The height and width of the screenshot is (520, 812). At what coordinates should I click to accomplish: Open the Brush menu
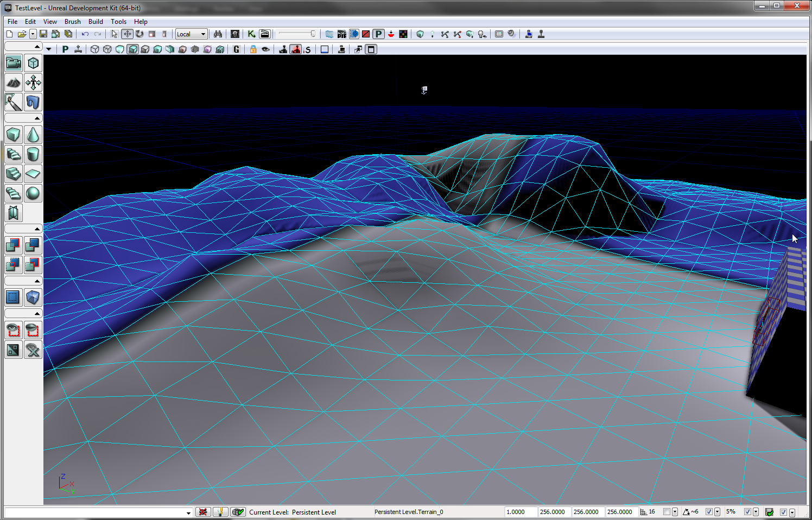pyautogui.click(x=73, y=22)
